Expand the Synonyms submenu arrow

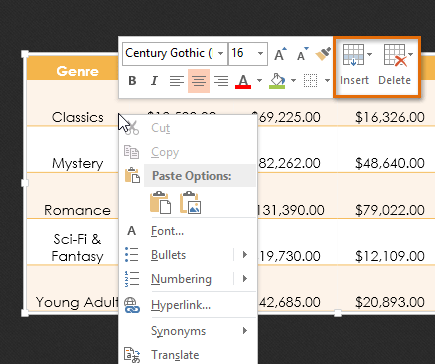(x=245, y=331)
